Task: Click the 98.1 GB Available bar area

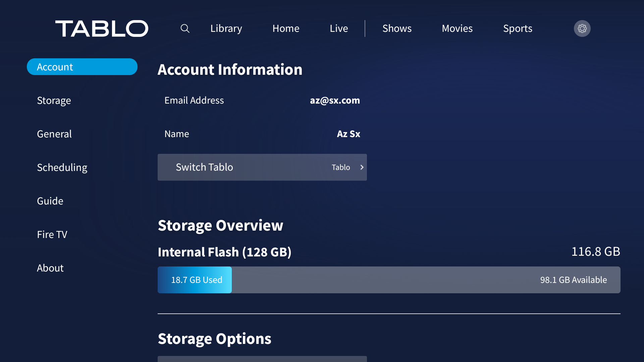Action: [x=426, y=280]
